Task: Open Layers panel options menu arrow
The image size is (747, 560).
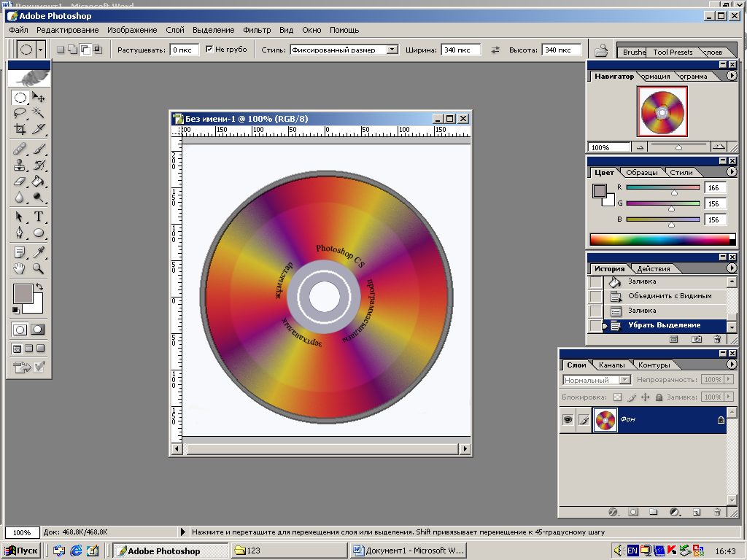Action: coord(732,365)
